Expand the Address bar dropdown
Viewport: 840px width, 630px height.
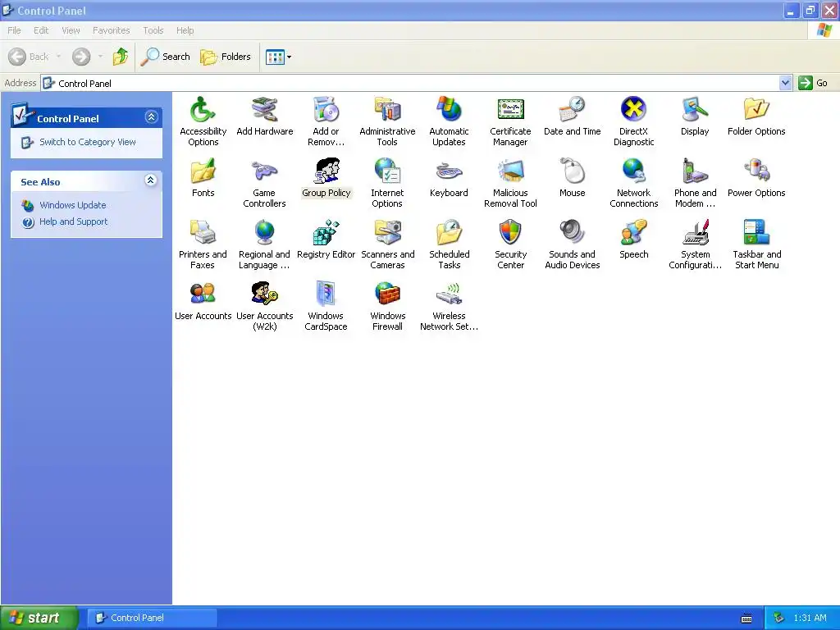pos(785,83)
